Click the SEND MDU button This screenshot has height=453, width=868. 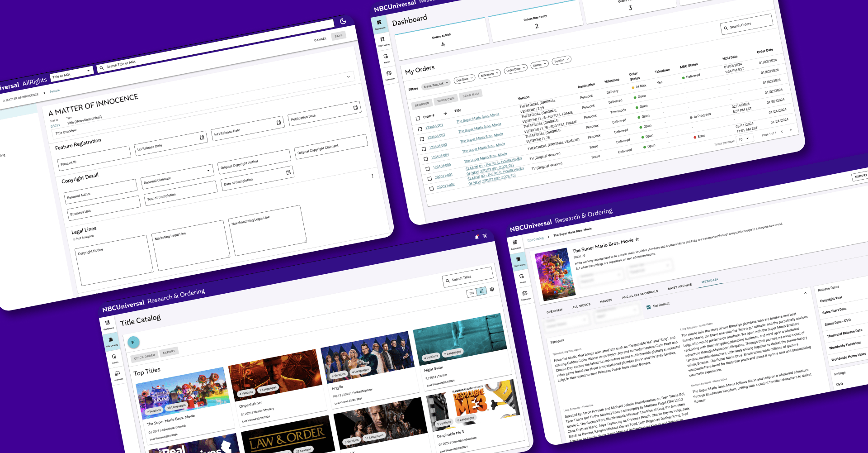point(471,95)
